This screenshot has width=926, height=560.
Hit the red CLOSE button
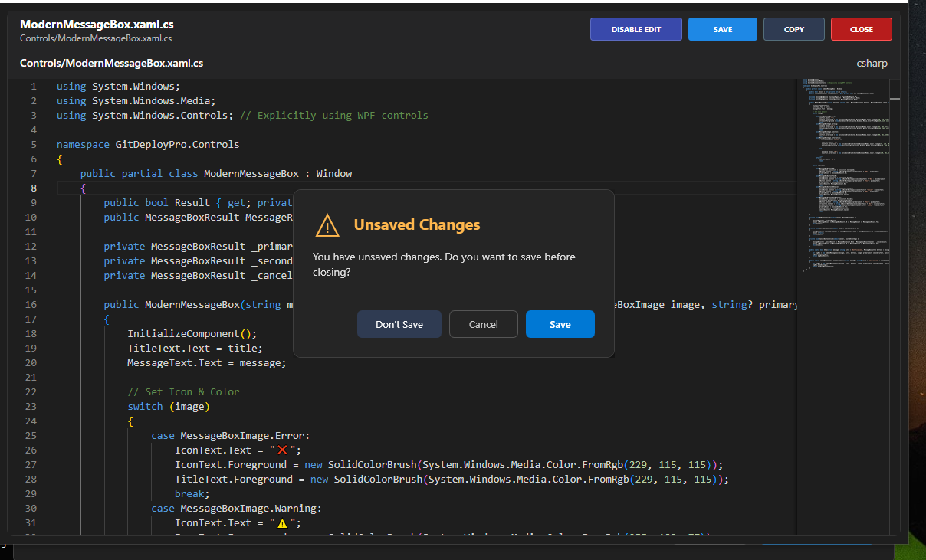tap(861, 29)
